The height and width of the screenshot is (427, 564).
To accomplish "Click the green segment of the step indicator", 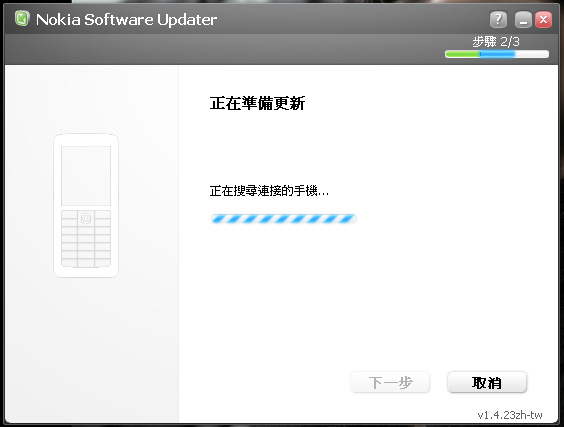I will [x=463, y=54].
